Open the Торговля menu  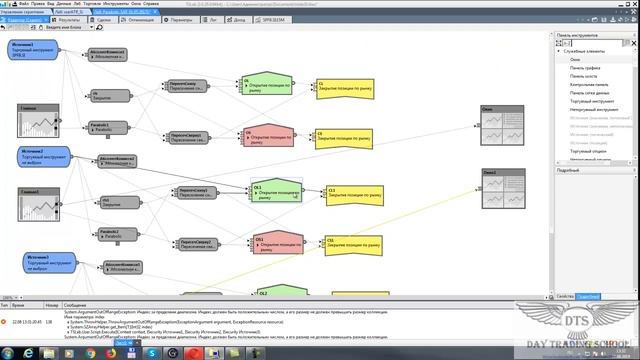pyautogui.click(x=92, y=4)
